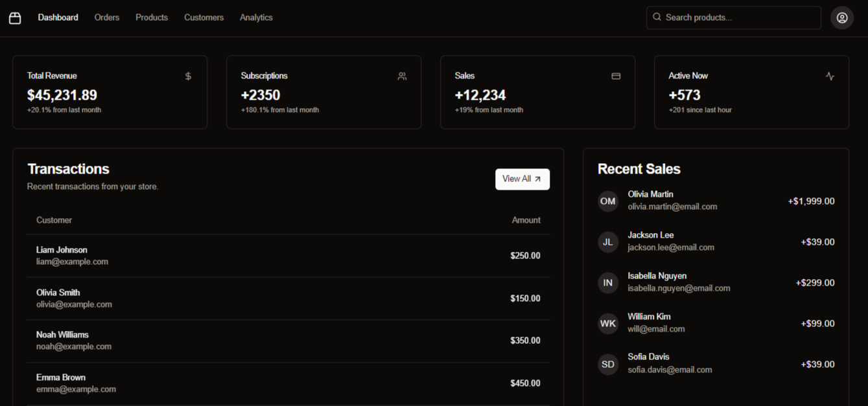Click William Kim's WK avatar
This screenshot has width=868, height=406.
coord(608,323)
